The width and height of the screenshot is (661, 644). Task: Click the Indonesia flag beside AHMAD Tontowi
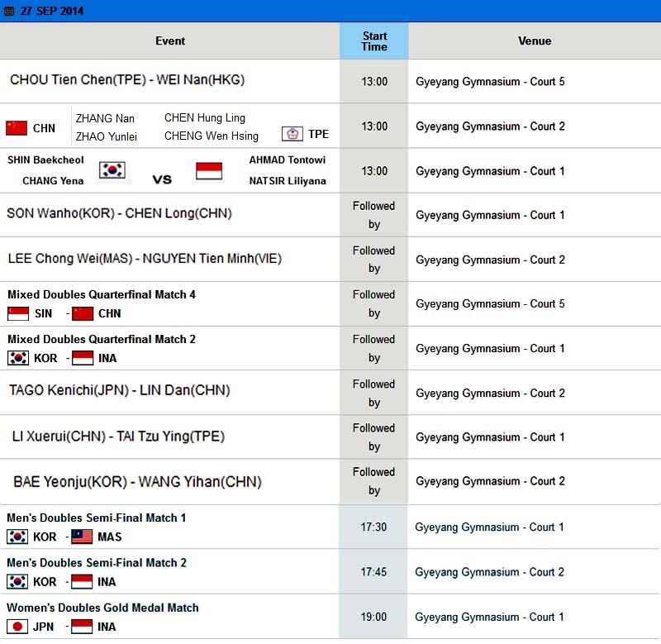coord(209,171)
